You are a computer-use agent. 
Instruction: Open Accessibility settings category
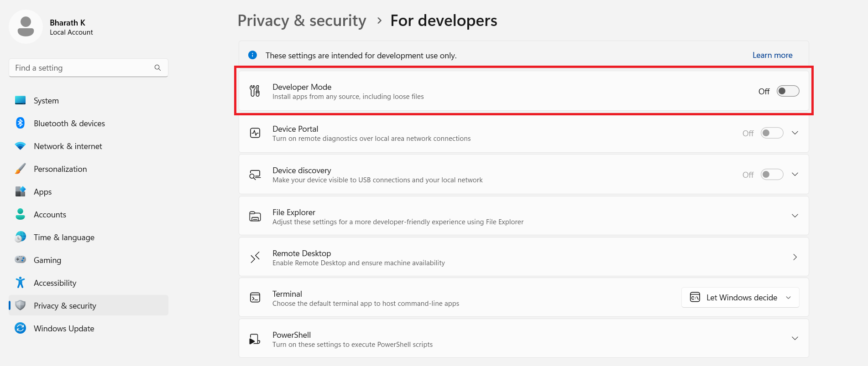click(89, 283)
